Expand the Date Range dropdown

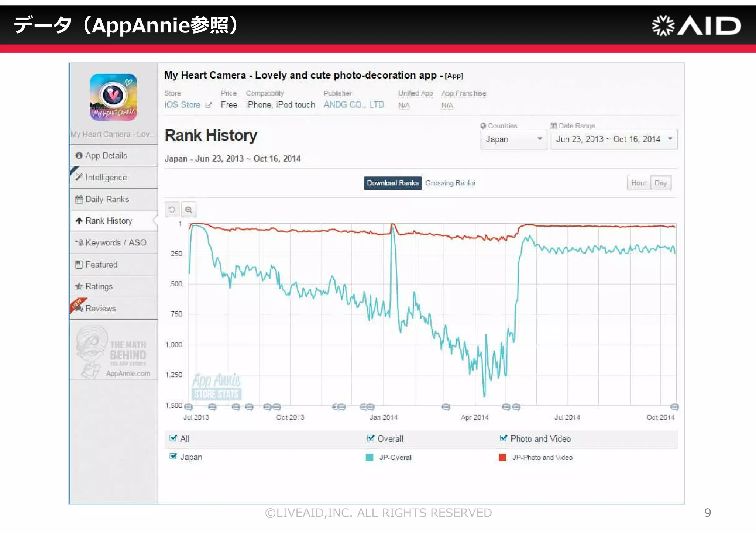pos(614,139)
